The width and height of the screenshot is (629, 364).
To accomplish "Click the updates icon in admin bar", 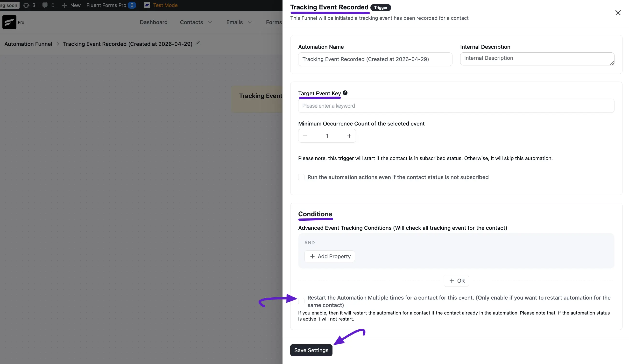I will [26, 5].
